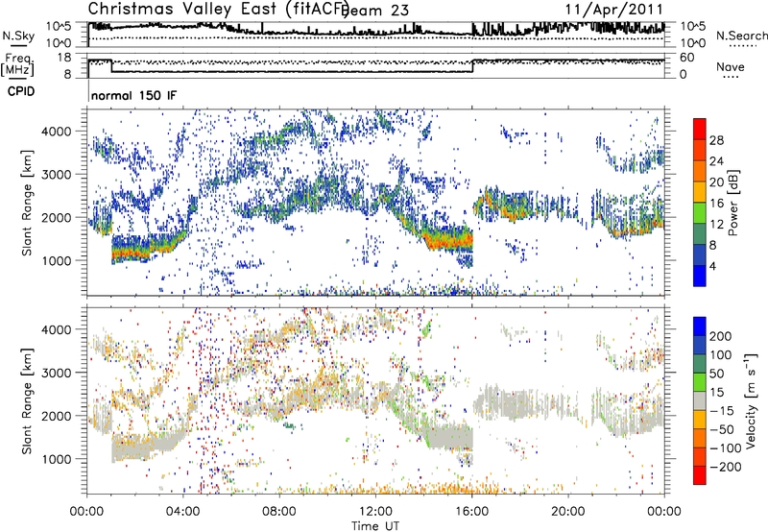Click the '20' value on the power color bar
This screenshot has width=768, height=532.
click(x=716, y=182)
